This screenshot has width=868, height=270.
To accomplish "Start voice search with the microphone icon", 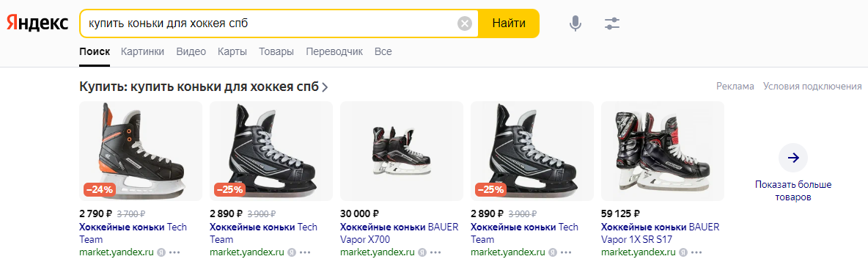I will tap(575, 23).
